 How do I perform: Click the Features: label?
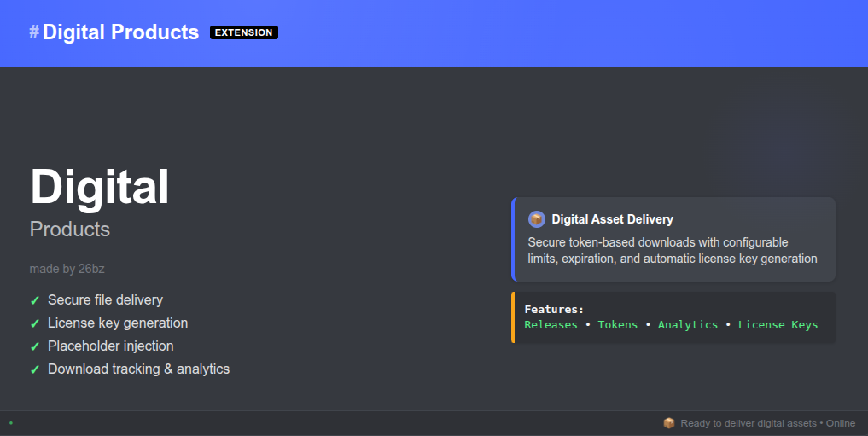point(554,309)
